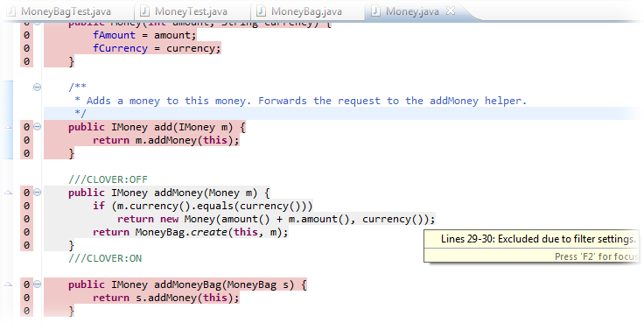Collapse the Javadoc comment above add method
This screenshot has height=330, width=644.
point(37,87)
